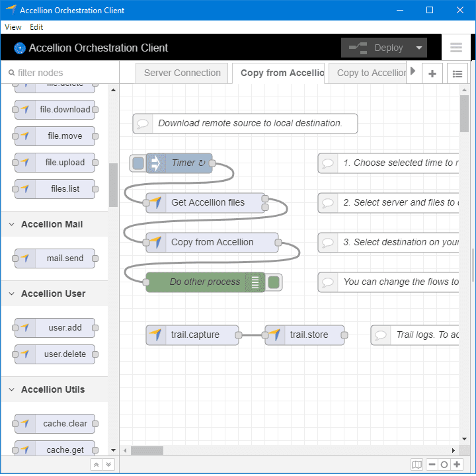
Task: Click the comment icon for 'Trail logs'
Action: coord(381,335)
